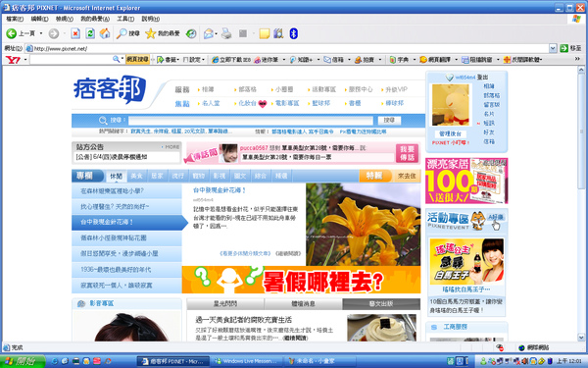Open the 我的最愛(A) menu
The height and width of the screenshot is (368, 588).
[95, 19]
